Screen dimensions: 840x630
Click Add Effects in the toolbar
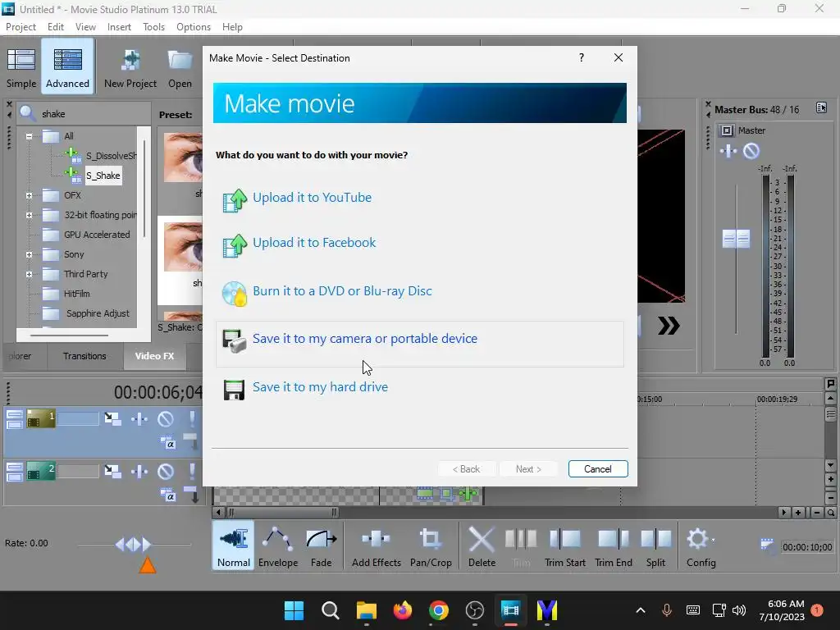pyautogui.click(x=376, y=546)
